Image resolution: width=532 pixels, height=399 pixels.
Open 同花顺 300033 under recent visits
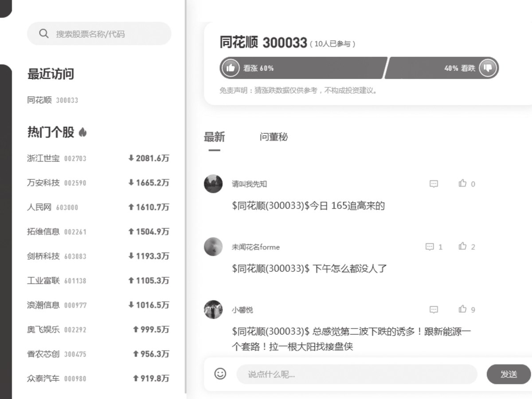point(52,100)
